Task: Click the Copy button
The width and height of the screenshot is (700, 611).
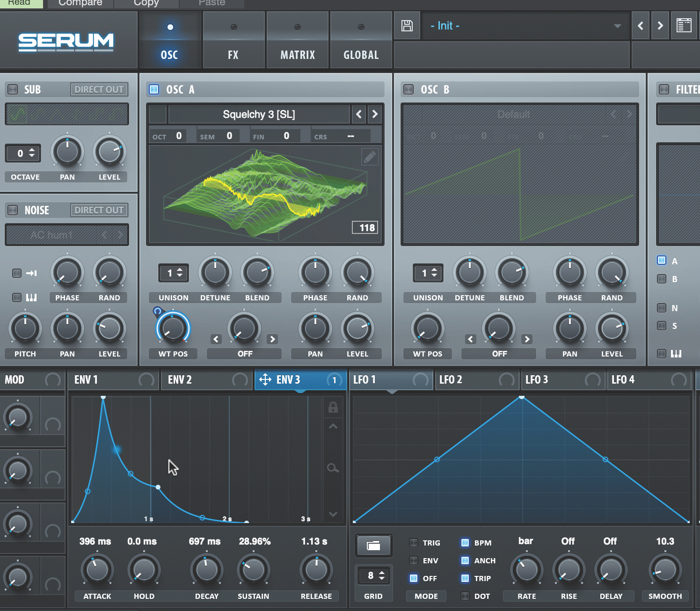Action: (x=146, y=3)
